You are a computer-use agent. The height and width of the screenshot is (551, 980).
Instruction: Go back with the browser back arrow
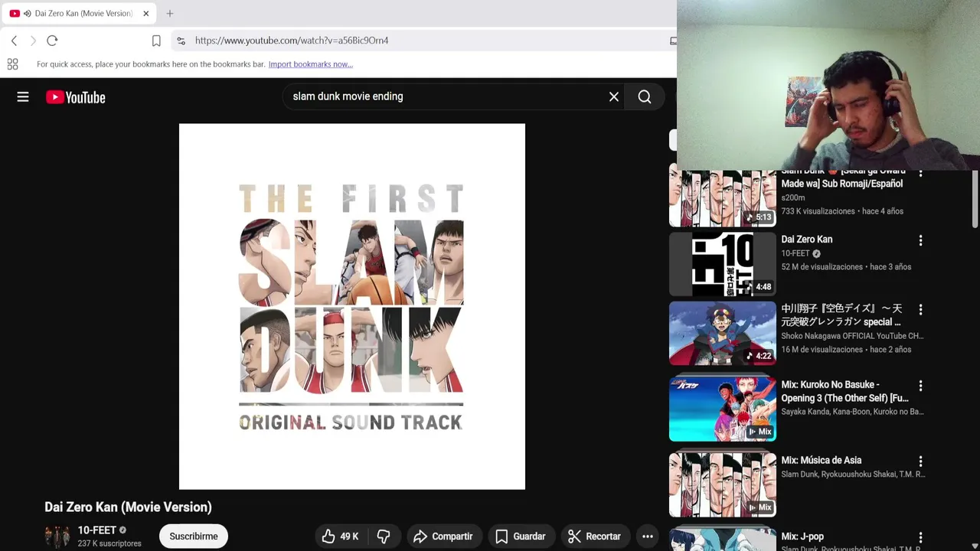coord(14,41)
